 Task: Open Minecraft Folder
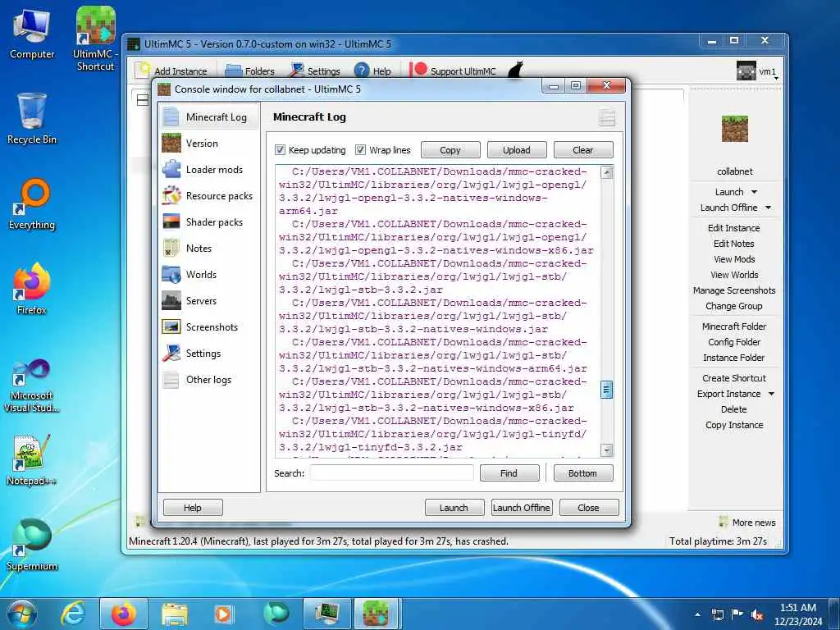[x=734, y=326]
